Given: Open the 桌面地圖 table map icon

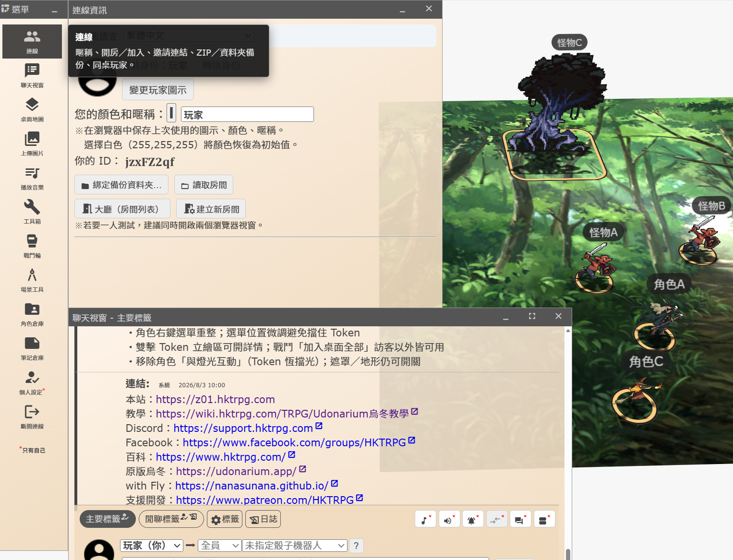Looking at the screenshot, I should pyautogui.click(x=32, y=109).
